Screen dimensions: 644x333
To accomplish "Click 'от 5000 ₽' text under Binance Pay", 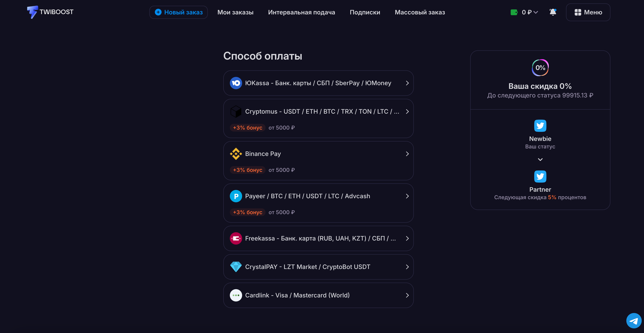I will click(281, 170).
